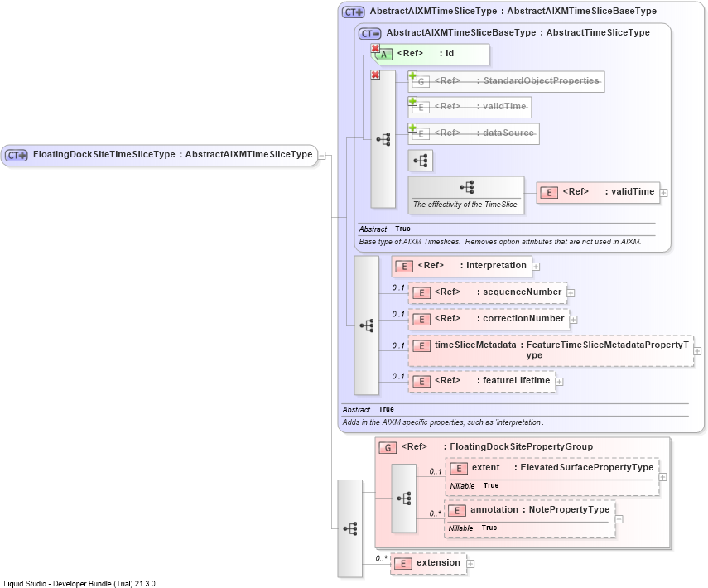
Task: Expand the active validTime element
Action: coord(664,193)
